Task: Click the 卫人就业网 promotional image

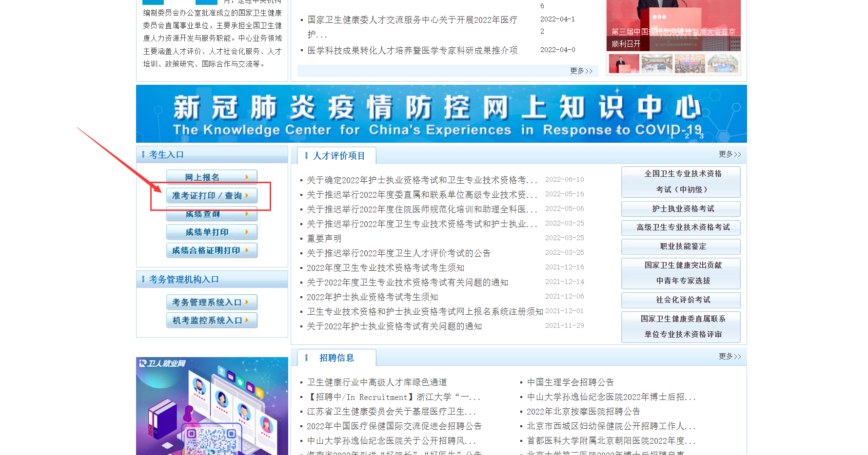Action: point(212,406)
